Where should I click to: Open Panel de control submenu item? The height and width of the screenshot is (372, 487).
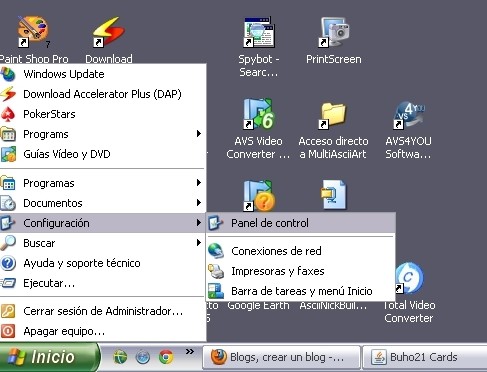[x=301, y=223]
